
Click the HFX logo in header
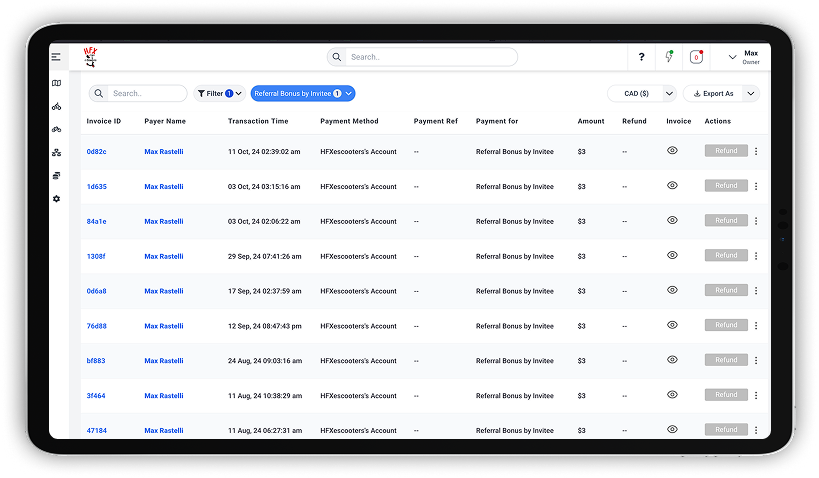90,57
